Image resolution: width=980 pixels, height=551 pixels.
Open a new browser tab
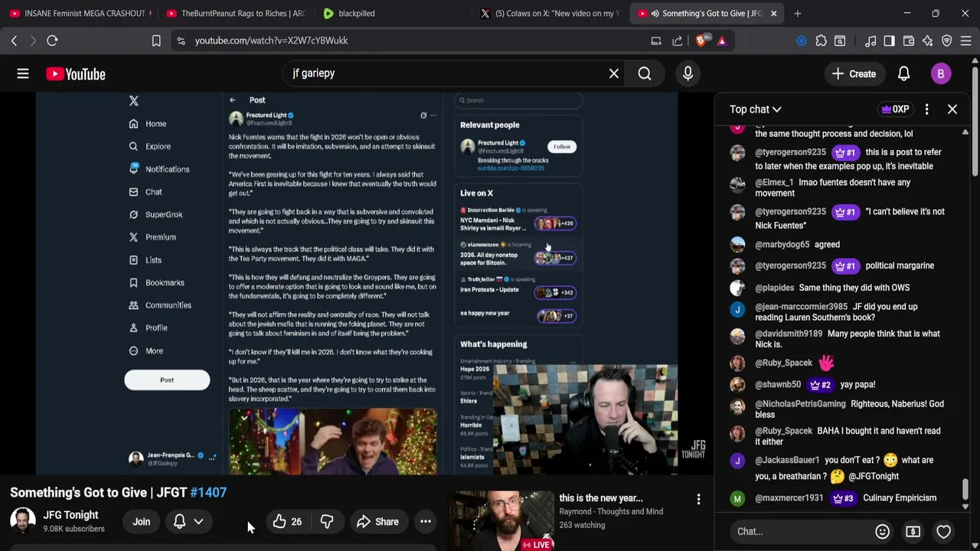(x=798, y=13)
